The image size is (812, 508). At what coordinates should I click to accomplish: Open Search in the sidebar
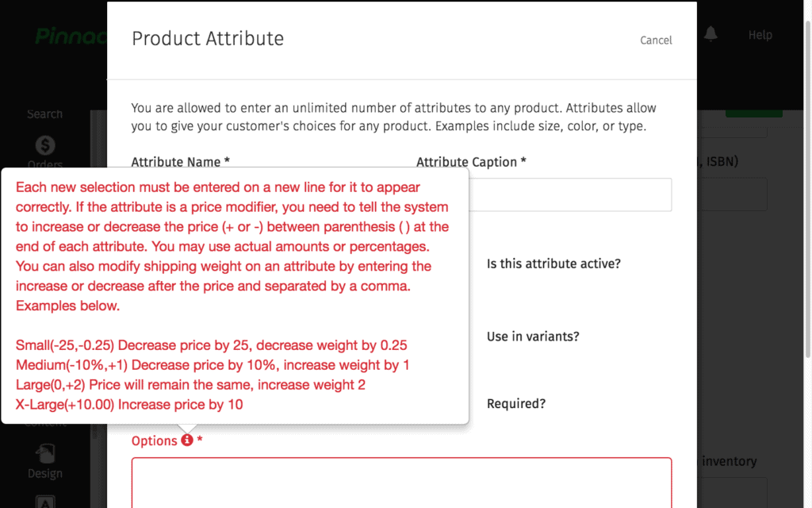pos(45,114)
